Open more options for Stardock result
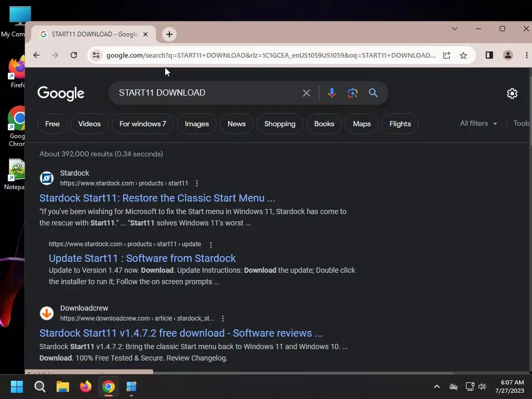The height and width of the screenshot is (399, 532). (x=197, y=183)
